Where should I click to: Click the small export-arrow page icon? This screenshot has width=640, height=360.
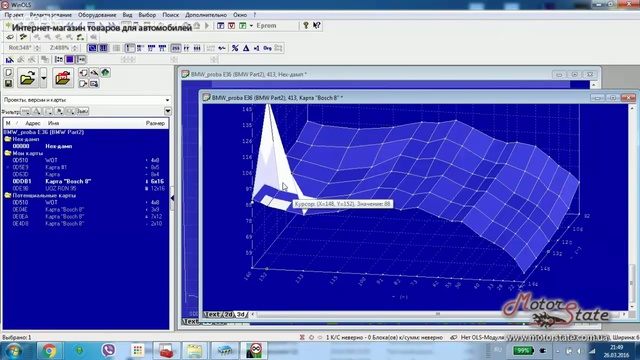pos(83,83)
